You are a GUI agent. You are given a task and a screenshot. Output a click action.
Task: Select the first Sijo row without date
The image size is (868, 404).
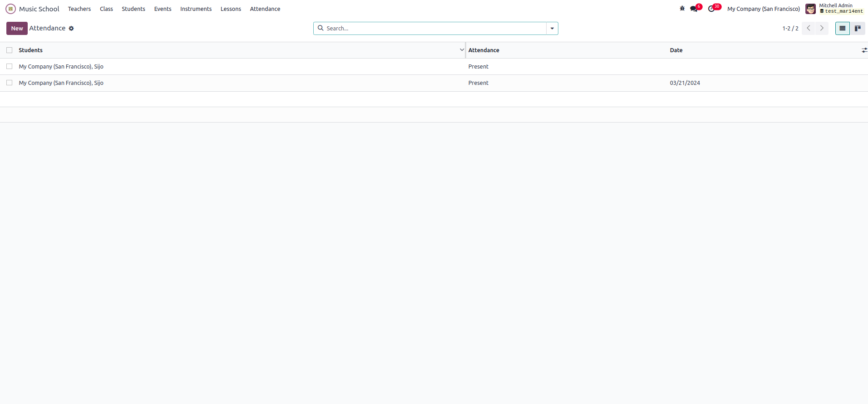pyautogui.click(x=10, y=67)
